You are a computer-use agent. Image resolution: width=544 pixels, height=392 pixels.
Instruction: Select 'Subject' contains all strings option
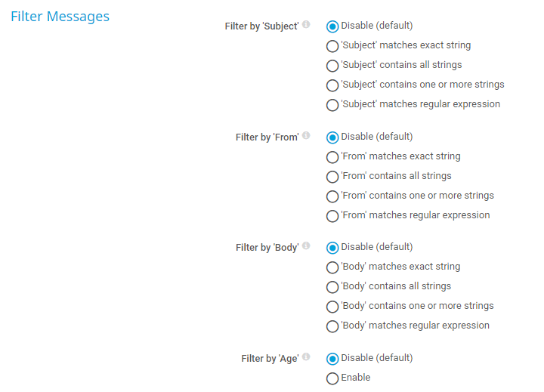332,66
